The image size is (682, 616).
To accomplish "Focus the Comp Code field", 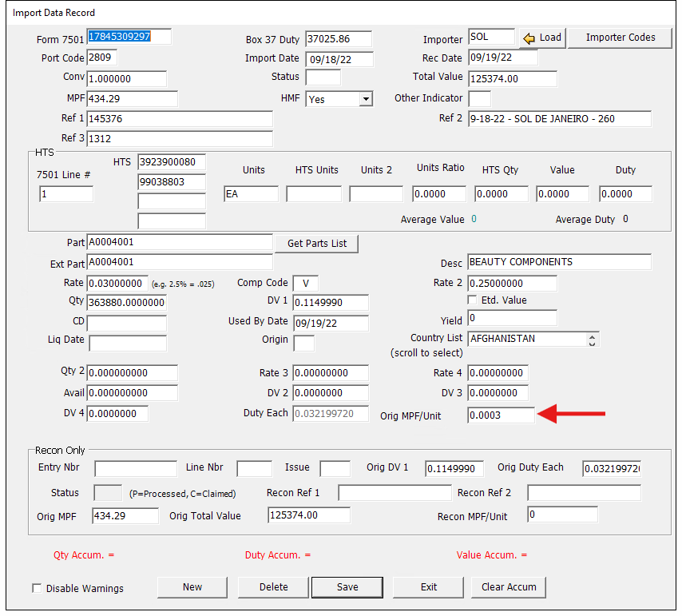I will (306, 284).
